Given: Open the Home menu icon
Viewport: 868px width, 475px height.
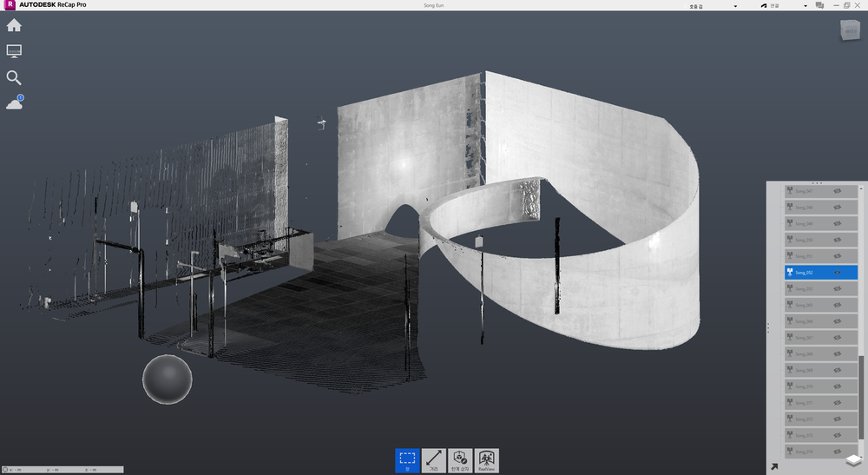Looking at the screenshot, I should coord(14,25).
